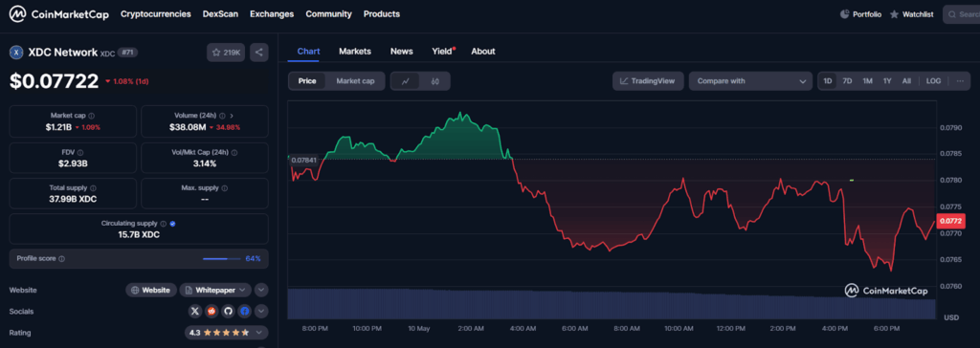Click the red 0.0772 price label
Viewport: 980px width, 348px height.
(x=952, y=221)
